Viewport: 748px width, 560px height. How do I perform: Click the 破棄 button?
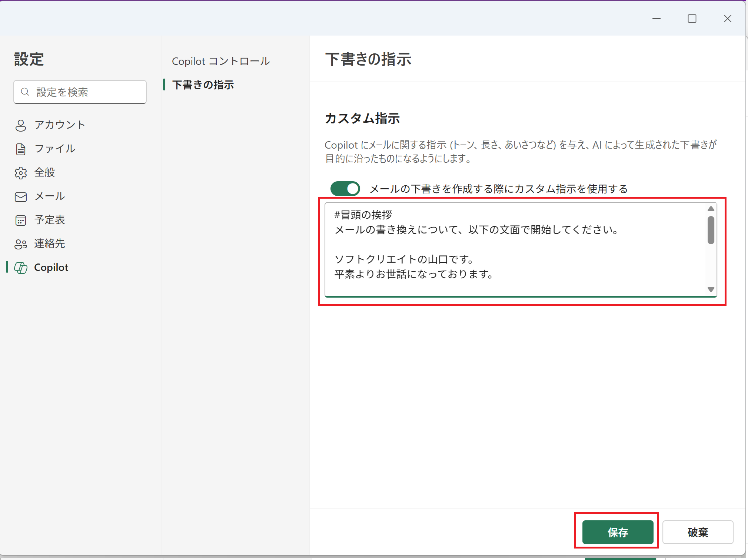pos(697,532)
